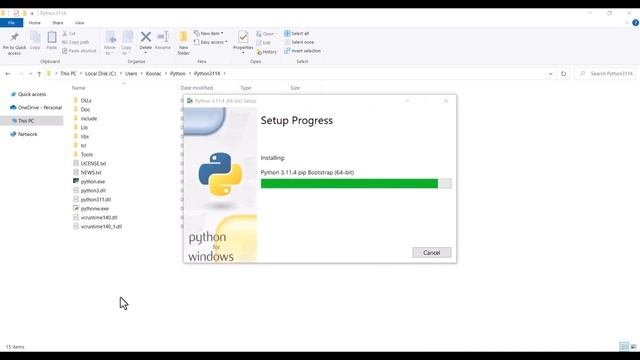Create a New folder from ribbon
Viewport: 640px width, 360px height.
click(x=184, y=43)
